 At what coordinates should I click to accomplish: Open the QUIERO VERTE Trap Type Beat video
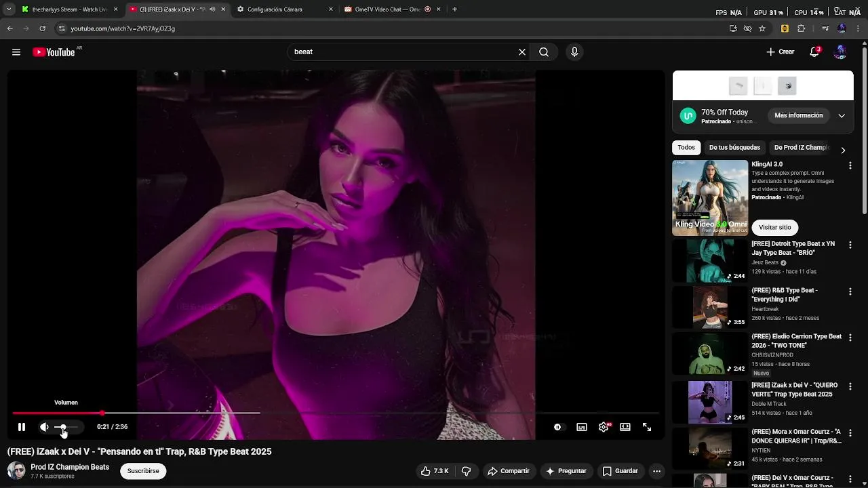click(710, 402)
